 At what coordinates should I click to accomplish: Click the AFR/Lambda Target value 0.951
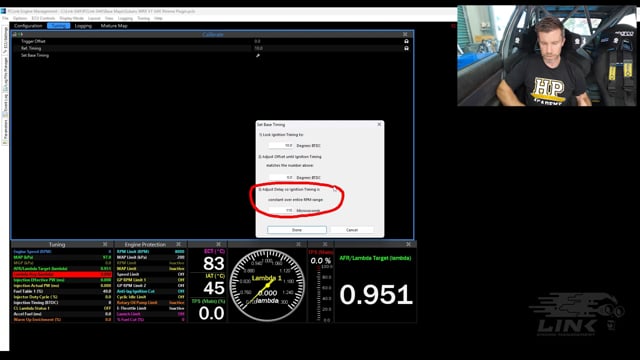pyautogui.click(x=376, y=295)
